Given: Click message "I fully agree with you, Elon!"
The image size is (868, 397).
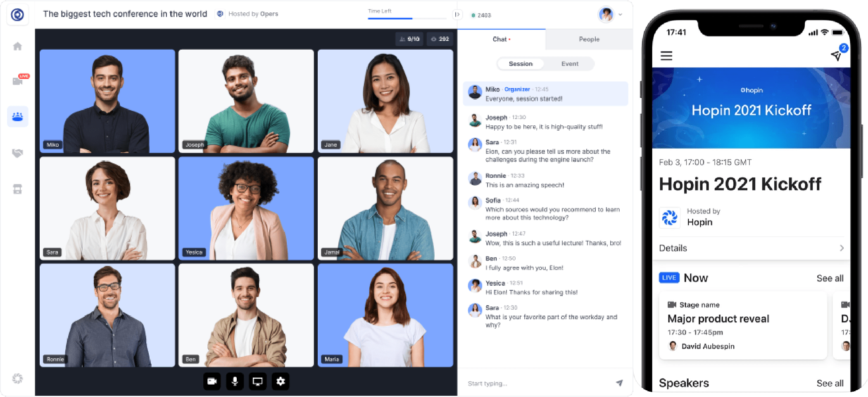Looking at the screenshot, I should [524, 268].
